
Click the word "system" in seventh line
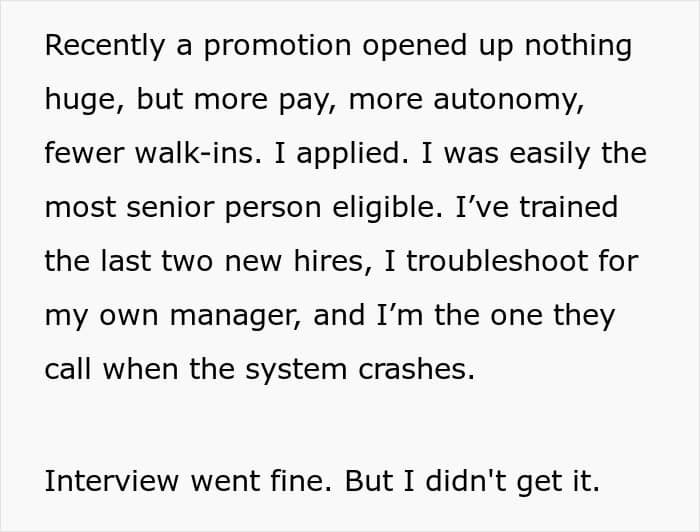coord(296,370)
